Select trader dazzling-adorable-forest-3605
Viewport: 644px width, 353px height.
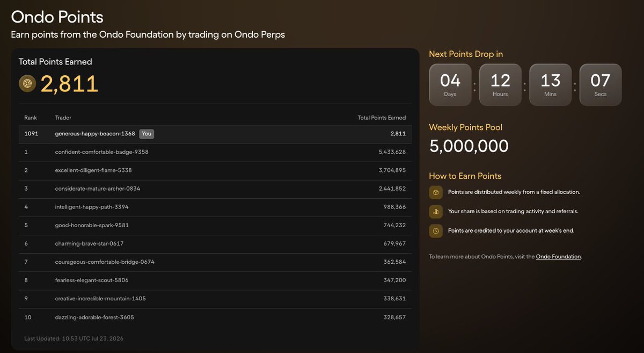click(x=94, y=317)
